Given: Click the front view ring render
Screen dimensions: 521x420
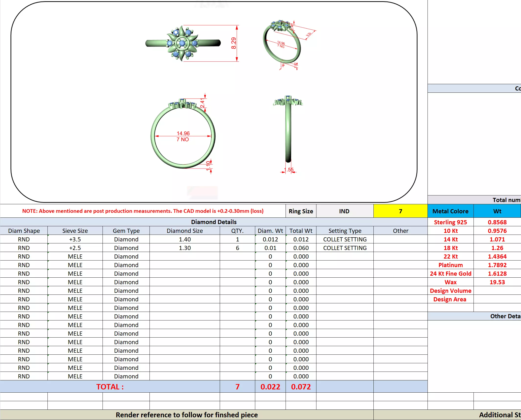Looking at the screenshot, I should [183, 135].
